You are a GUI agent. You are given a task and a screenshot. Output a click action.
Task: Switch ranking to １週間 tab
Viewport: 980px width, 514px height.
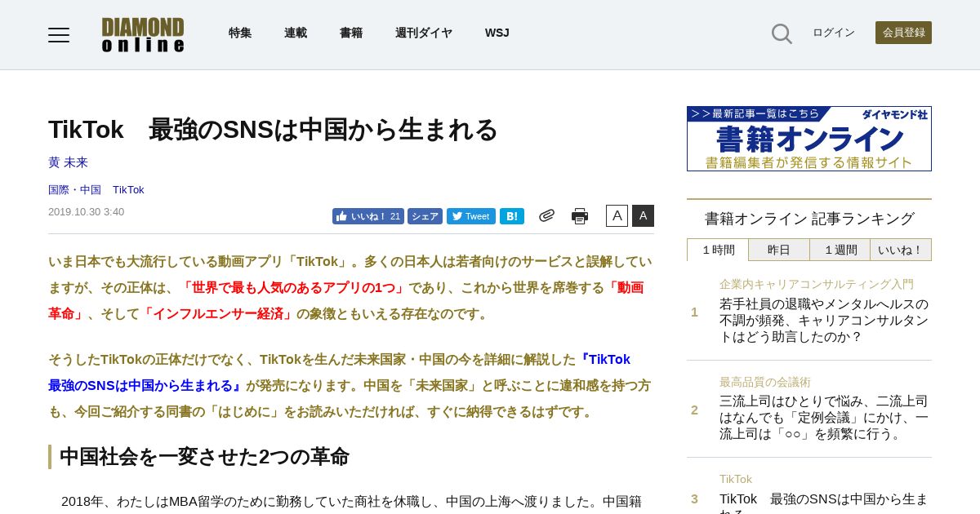point(840,250)
